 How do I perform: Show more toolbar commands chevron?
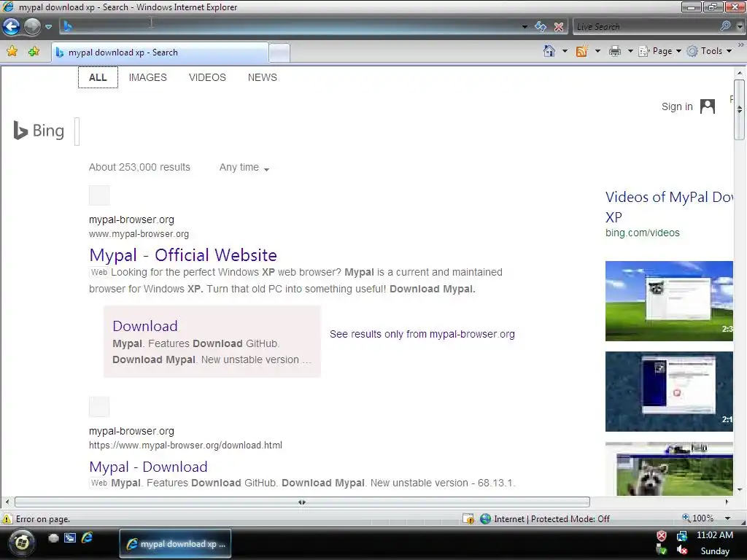[741, 46]
